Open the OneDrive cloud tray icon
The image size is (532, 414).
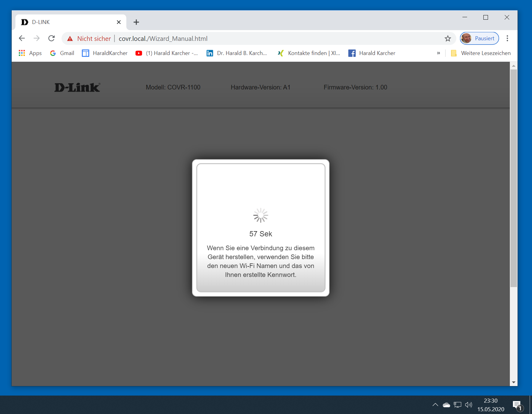tap(446, 405)
